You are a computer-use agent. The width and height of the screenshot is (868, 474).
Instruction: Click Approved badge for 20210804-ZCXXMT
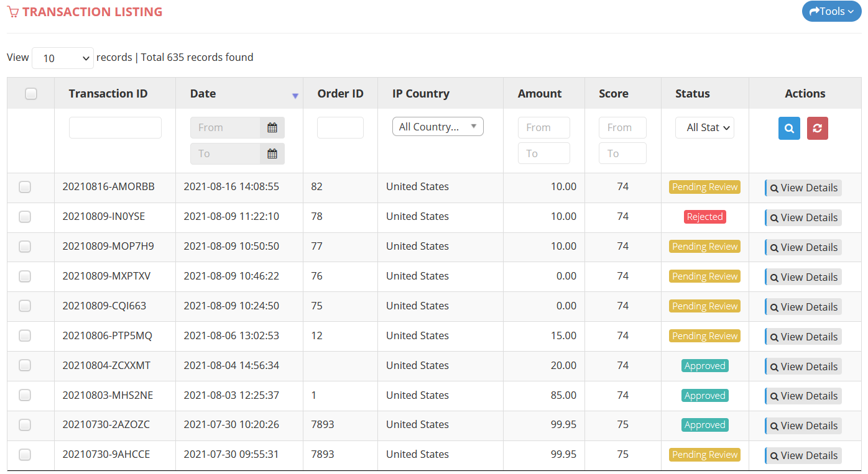[705, 366]
